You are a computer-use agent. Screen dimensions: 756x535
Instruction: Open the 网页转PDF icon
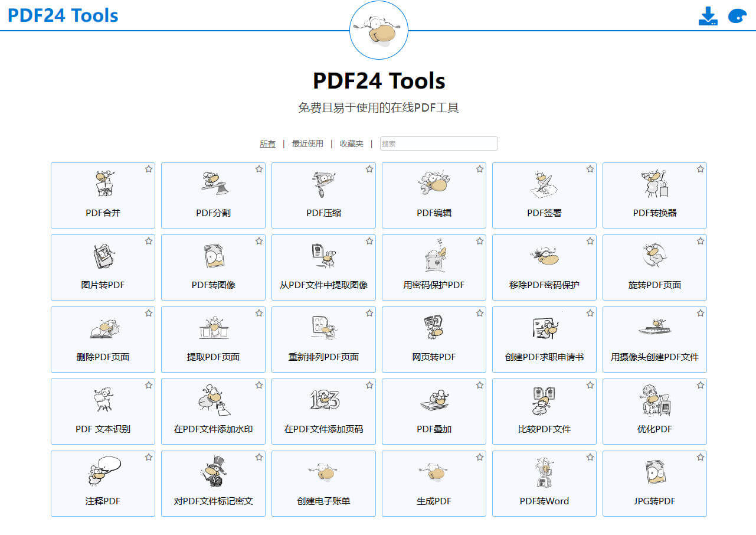coord(434,328)
